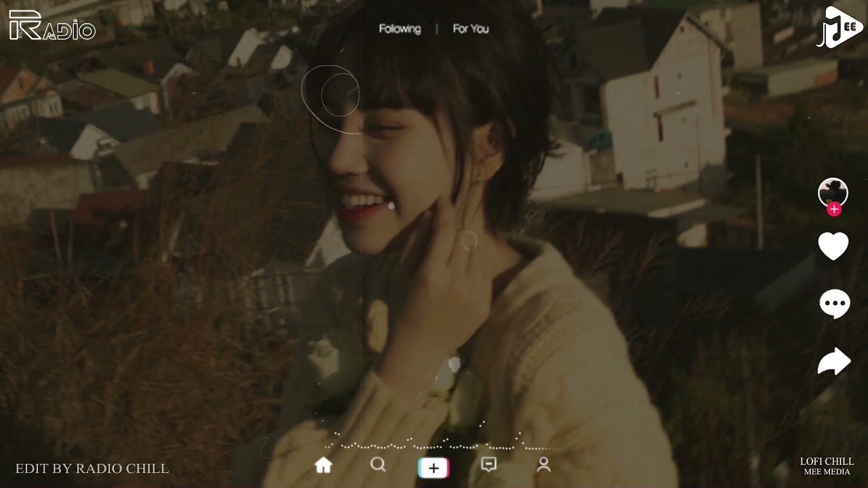
Task: Open the inbox messages icon
Action: click(488, 464)
